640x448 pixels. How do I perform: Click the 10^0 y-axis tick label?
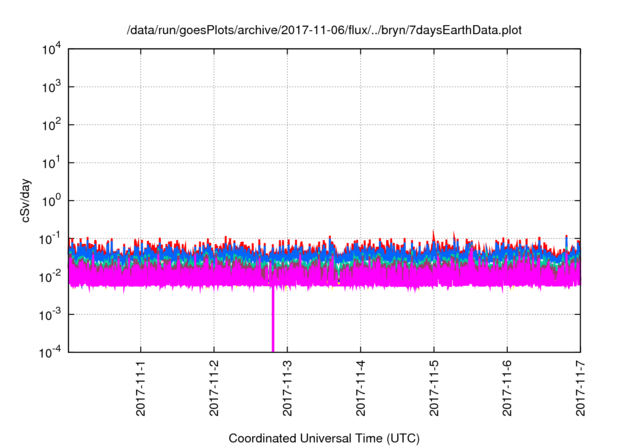coord(52,200)
